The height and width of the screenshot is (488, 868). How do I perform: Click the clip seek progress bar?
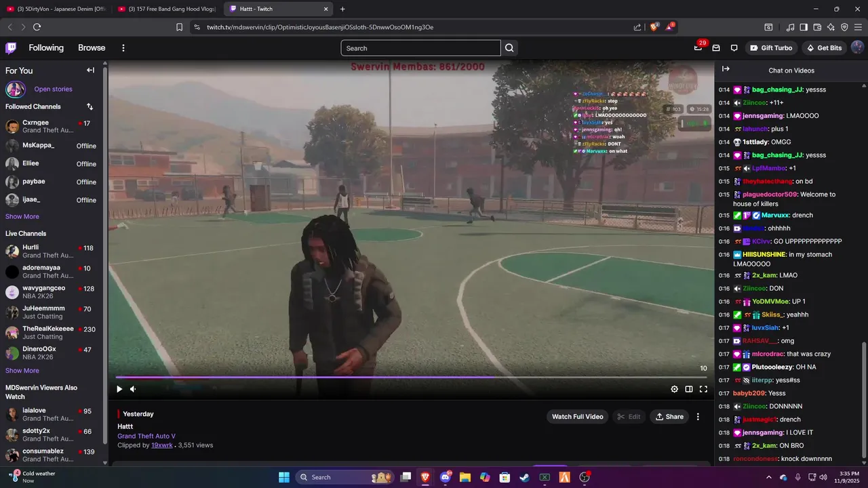(411, 378)
